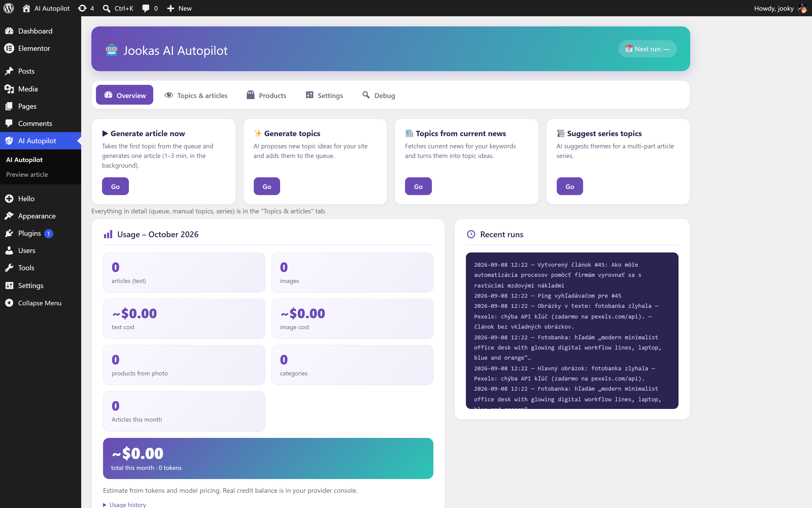Click Go under Generate article now
This screenshot has height=508, width=812.
pyautogui.click(x=115, y=186)
